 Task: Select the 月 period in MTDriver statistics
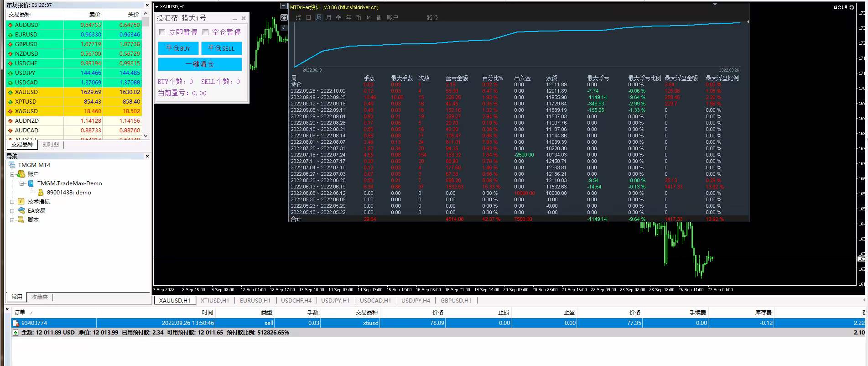point(328,17)
